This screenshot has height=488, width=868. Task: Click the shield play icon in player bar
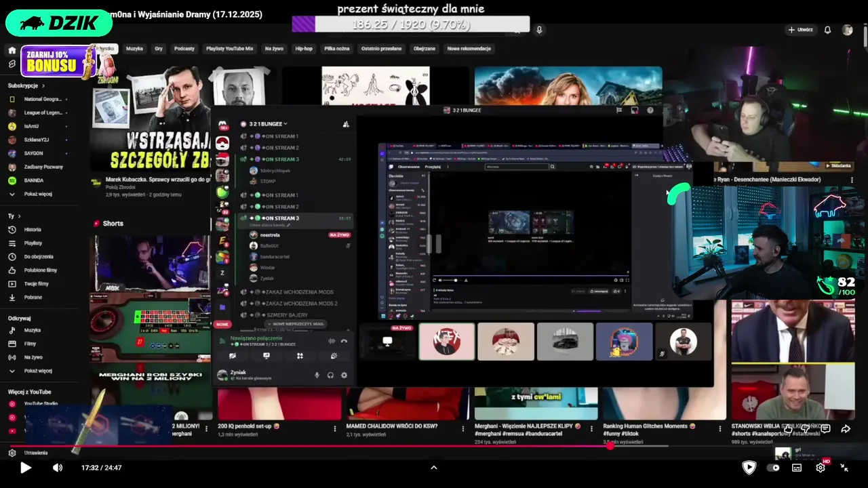[x=749, y=467]
